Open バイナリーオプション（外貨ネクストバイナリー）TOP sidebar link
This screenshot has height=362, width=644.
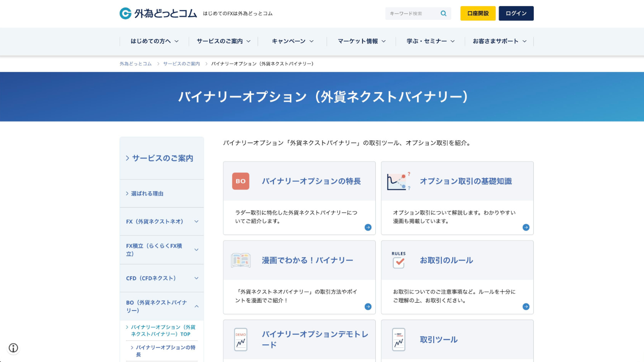163,330
